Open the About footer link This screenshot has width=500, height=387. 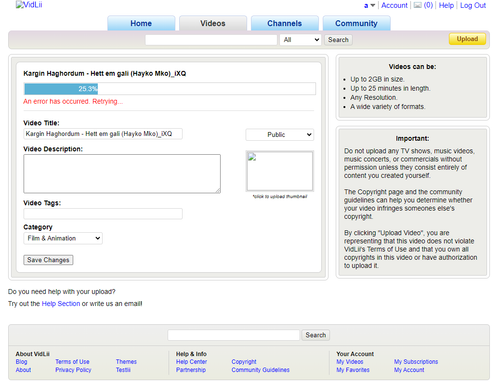coord(23,370)
